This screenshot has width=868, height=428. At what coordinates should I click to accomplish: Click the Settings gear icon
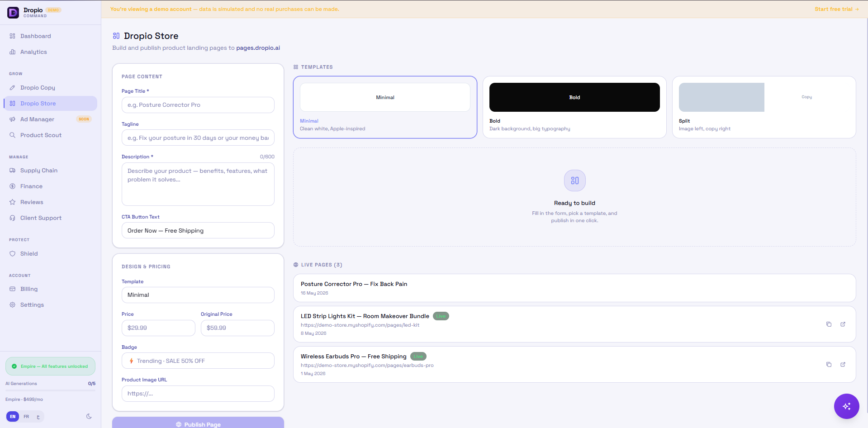tap(13, 305)
